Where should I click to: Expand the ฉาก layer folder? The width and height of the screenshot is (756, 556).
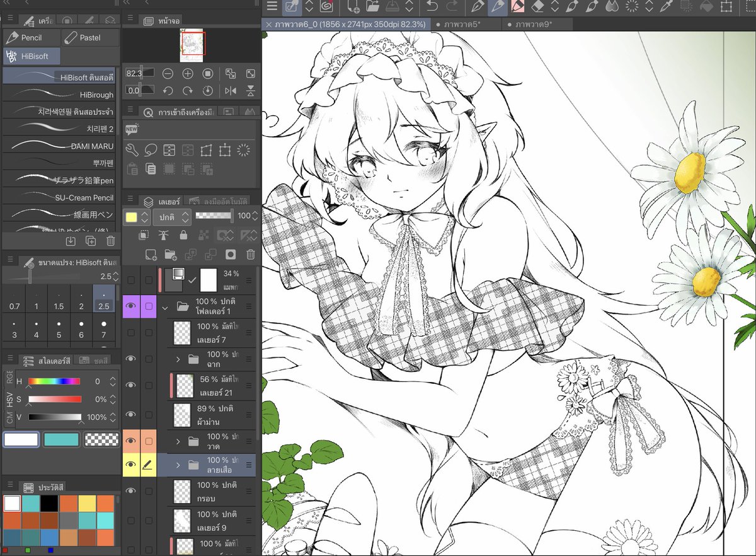pyautogui.click(x=178, y=359)
